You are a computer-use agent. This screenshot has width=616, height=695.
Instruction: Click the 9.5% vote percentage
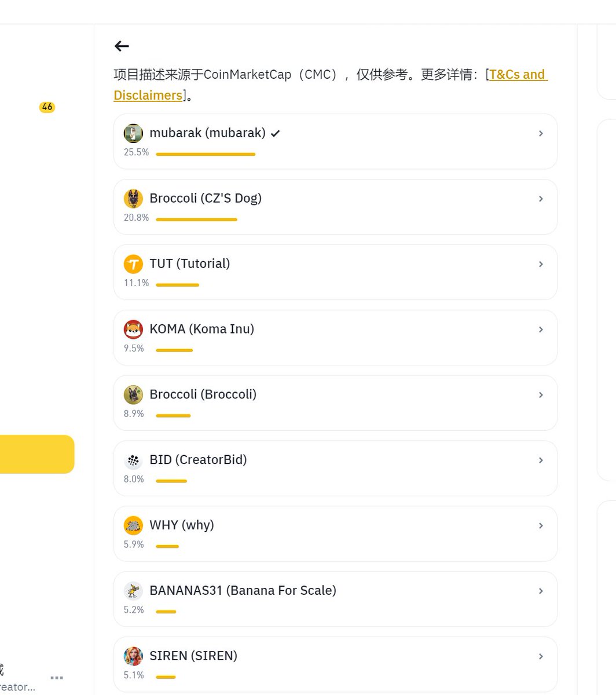click(x=134, y=349)
